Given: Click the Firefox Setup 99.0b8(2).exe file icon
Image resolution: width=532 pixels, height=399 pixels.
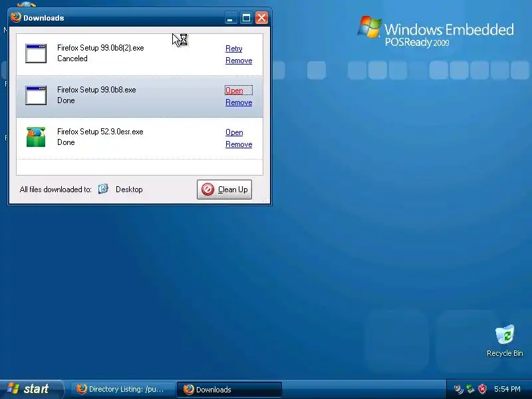Looking at the screenshot, I should 36,53.
